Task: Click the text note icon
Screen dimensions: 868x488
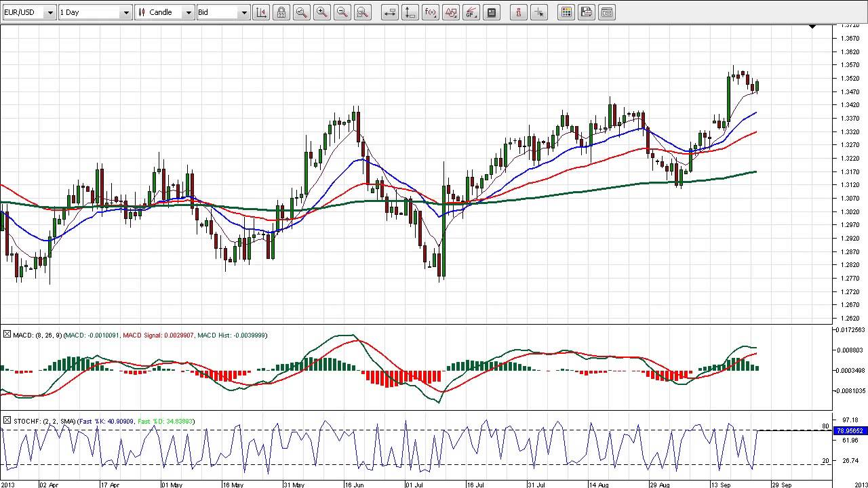Action: (x=492, y=12)
